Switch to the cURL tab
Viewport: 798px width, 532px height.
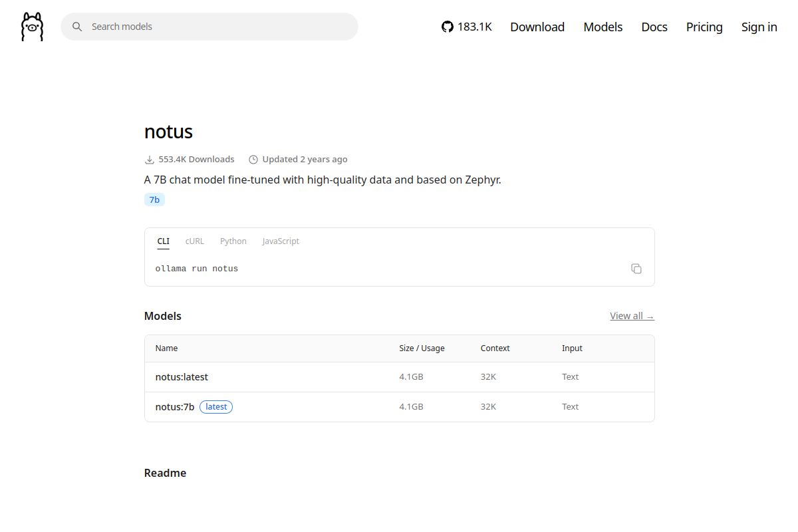195,241
